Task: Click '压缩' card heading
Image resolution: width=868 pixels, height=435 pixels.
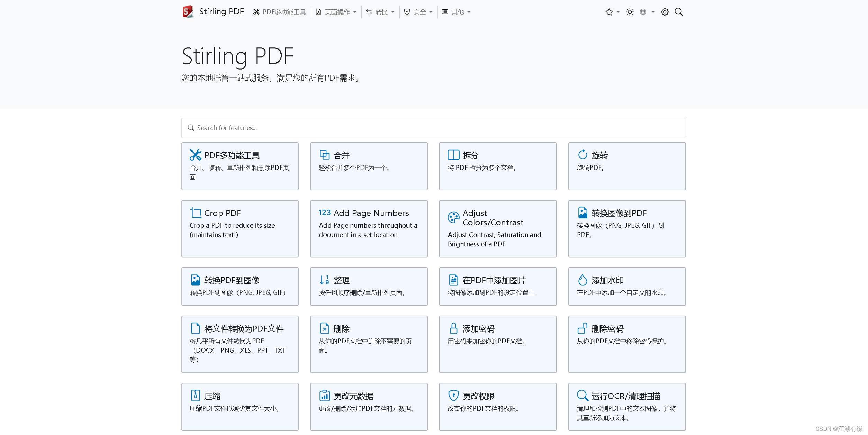Action: (213, 396)
